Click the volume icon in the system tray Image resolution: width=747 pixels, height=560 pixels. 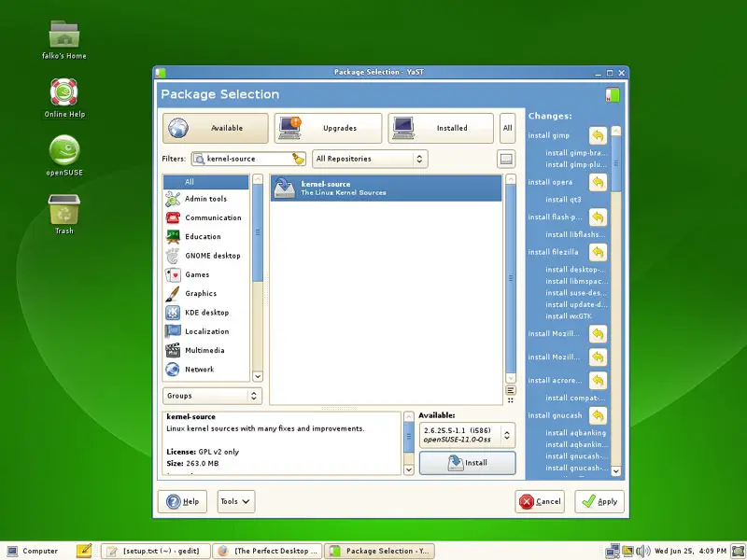click(643, 551)
